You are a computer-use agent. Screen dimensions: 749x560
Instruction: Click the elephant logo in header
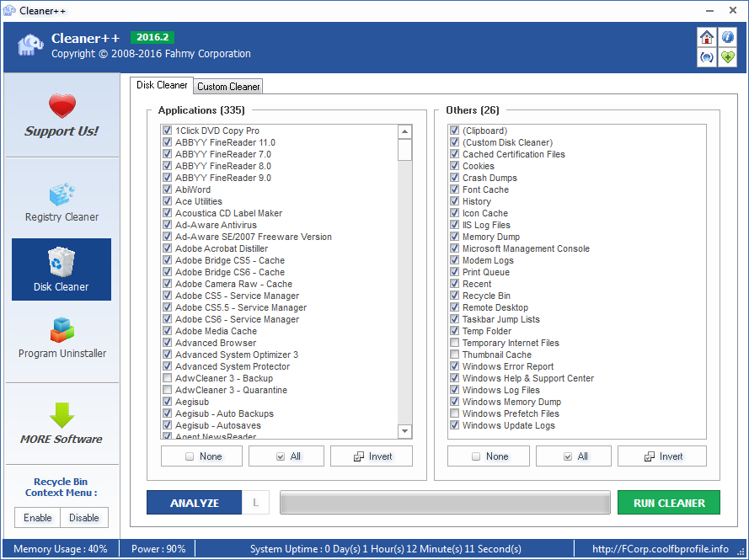click(30, 45)
